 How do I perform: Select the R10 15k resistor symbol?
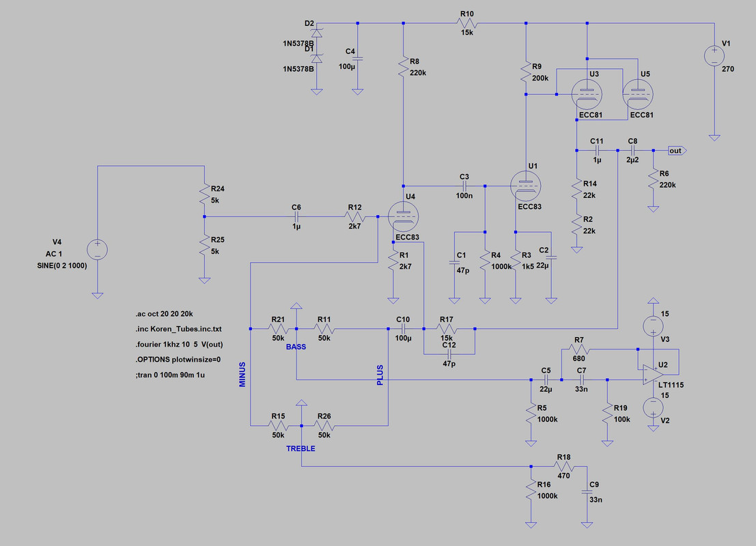[466, 23]
